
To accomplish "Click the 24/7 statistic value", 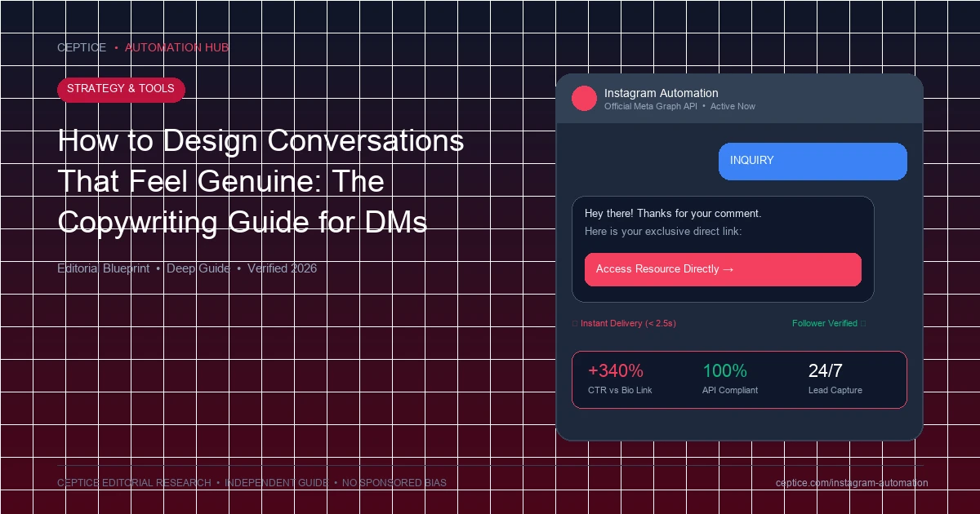I will point(826,371).
